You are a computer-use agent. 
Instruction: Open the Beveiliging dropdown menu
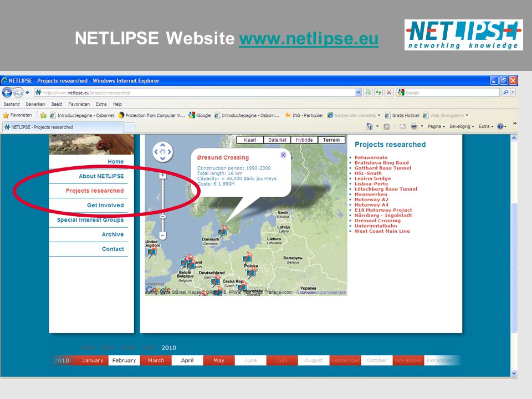click(x=462, y=126)
